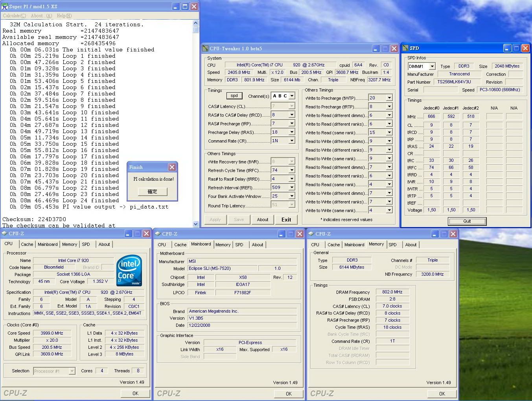Click Super PI scrollbar up arrow

coord(196,24)
